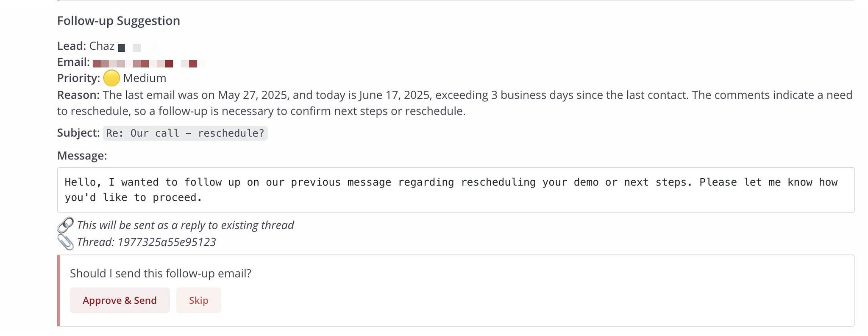
Task: Click the Priority label
Action: click(78, 78)
